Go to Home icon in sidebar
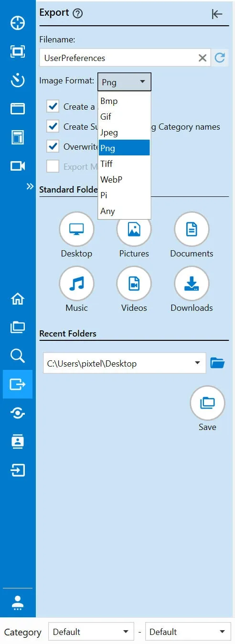235x644 pixels. coord(18,299)
